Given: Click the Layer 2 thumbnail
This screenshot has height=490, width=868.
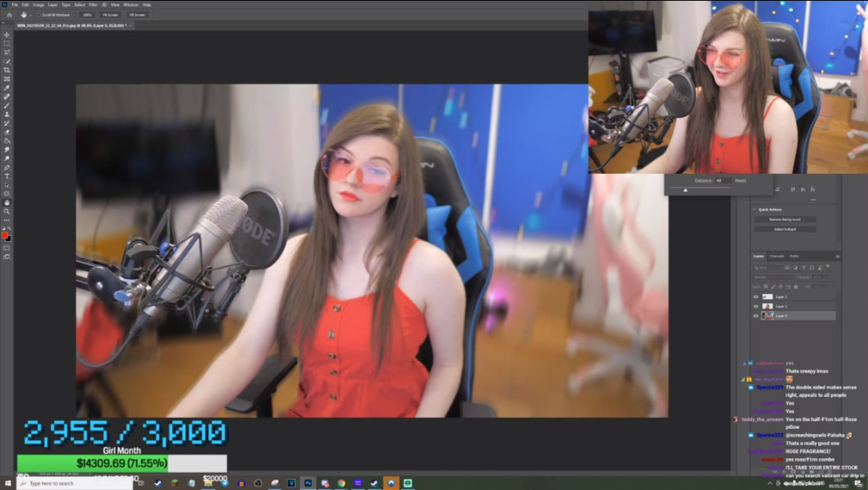Looking at the screenshot, I should 767,297.
